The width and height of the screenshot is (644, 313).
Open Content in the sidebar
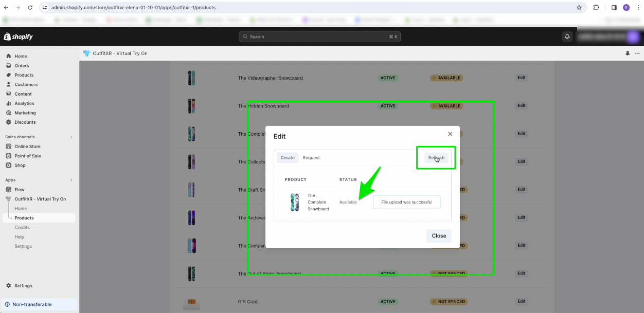pos(23,94)
